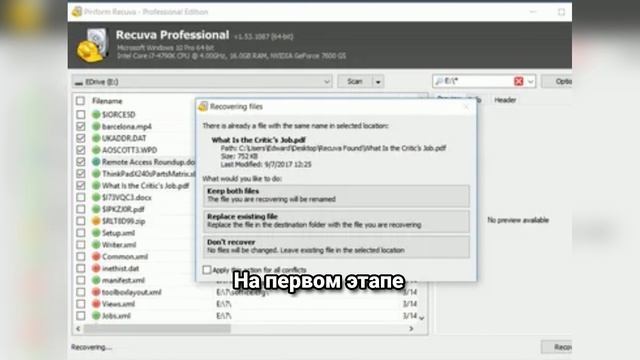Viewport: 640px width, 360px height.
Task: Click the Recovering files dialog title icon
Action: (203, 107)
